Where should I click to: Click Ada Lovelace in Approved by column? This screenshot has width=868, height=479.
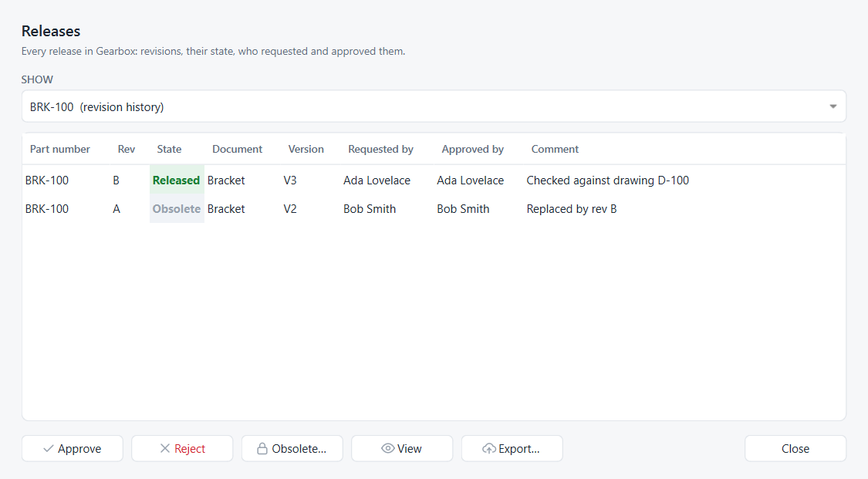tap(471, 180)
